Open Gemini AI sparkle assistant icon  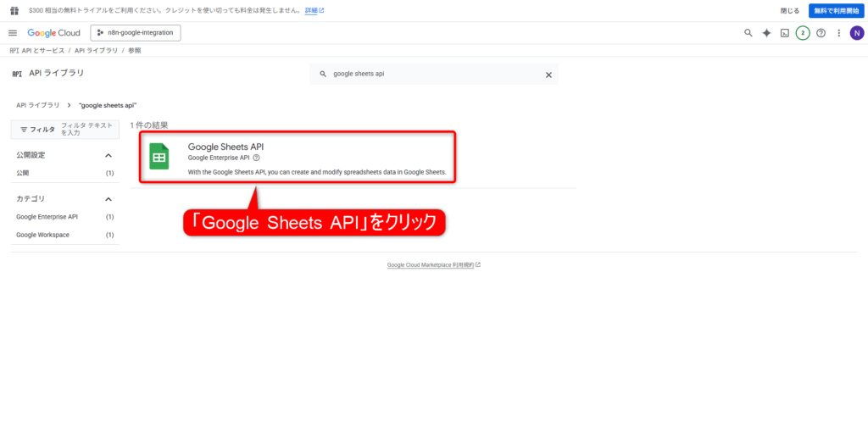pos(766,33)
